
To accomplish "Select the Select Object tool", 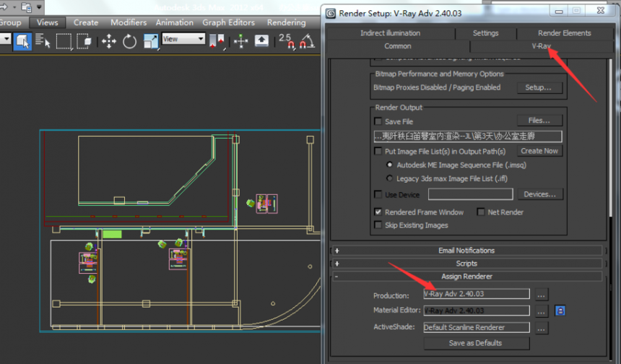I will 22,40.
